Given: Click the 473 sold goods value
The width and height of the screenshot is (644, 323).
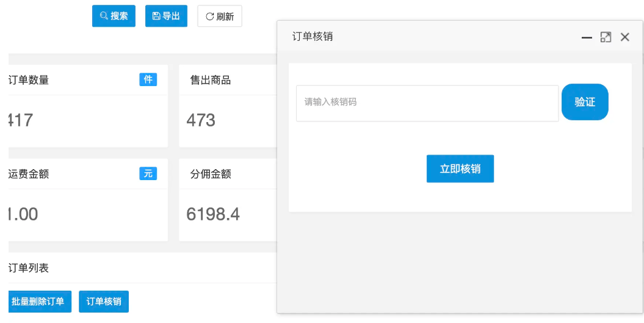Looking at the screenshot, I should coord(201,120).
